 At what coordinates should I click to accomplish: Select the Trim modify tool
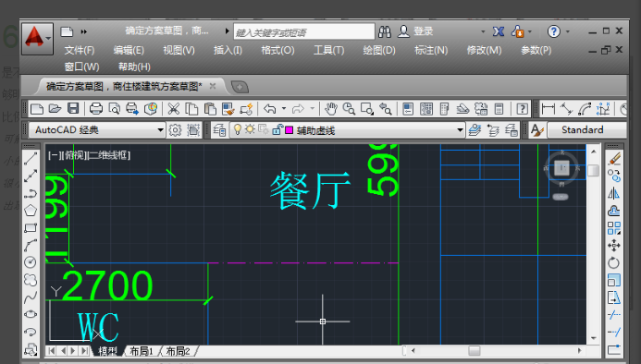pos(614,314)
